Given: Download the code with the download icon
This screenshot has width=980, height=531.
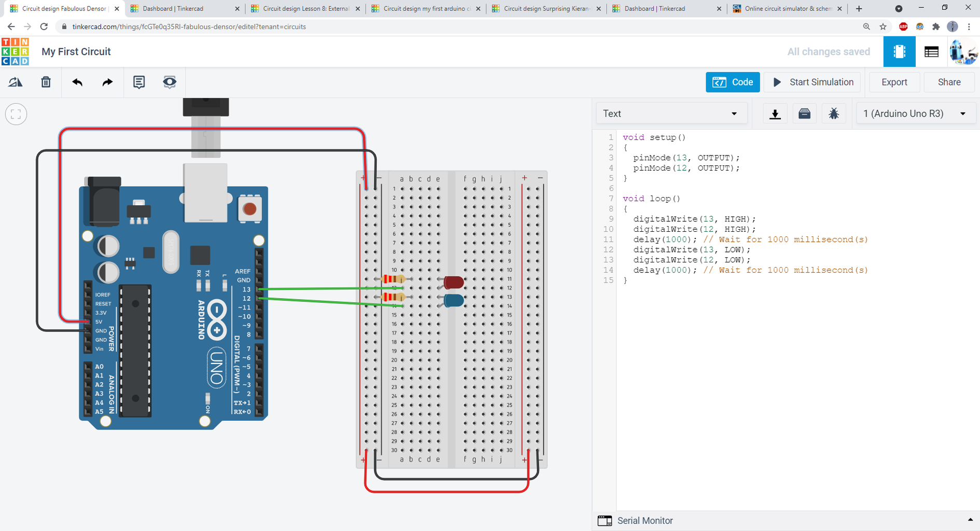Looking at the screenshot, I should point(775,114).
